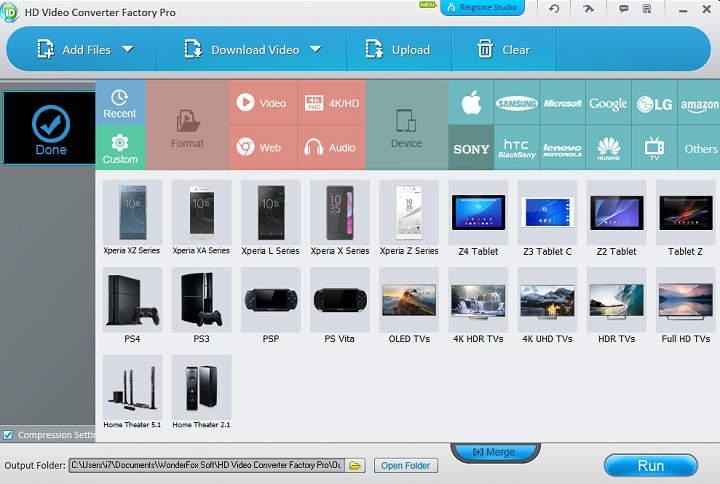This screenshot has height=484, width=720.
Task: Pick the Z4 Tablet profile
Action: pos(478,218)
